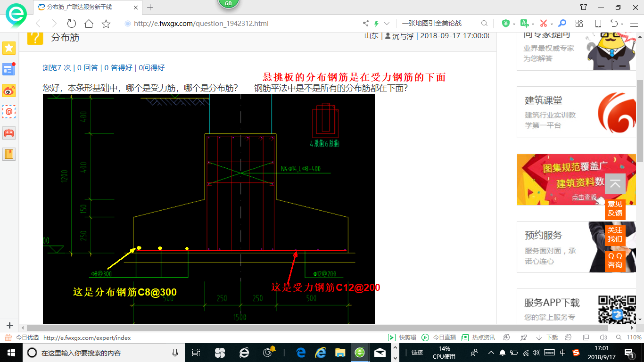
Task: Click the rocket accelerator icon in status bar
Action: pos(523,337)
